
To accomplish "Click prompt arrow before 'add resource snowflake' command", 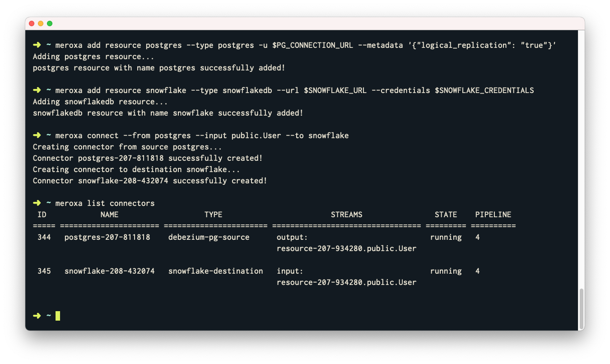I will pyautogui.click(x=37, y=90).
